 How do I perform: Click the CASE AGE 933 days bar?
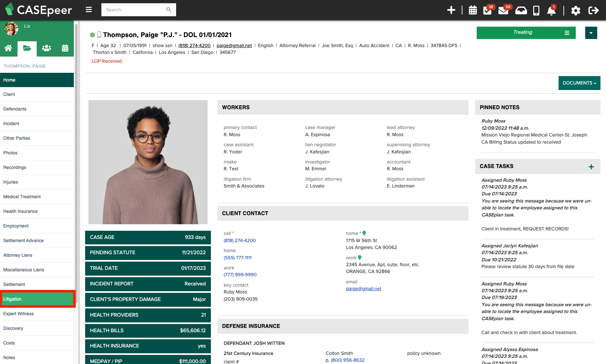click(x=148, y=237)
